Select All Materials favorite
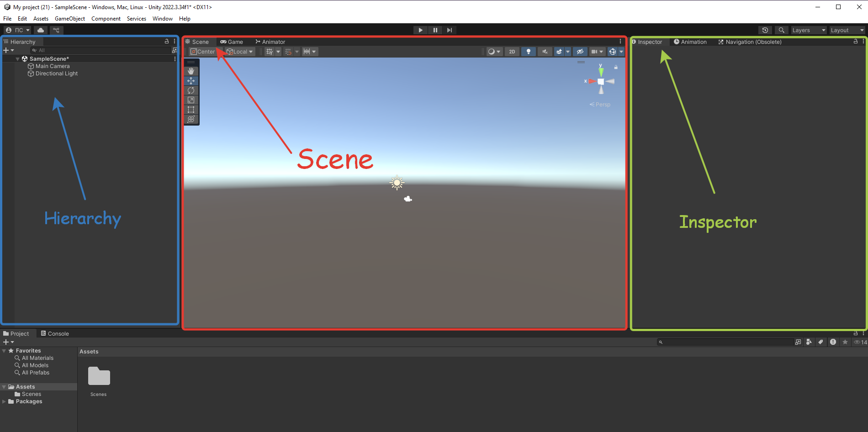Viewport: 868px width, 432px height. (x=37, y=358)
